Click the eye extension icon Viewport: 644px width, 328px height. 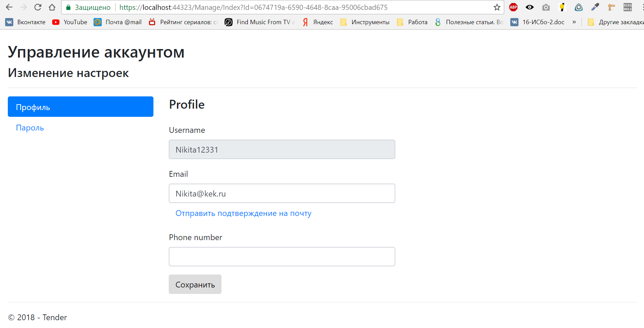click(x=530, y=7)
